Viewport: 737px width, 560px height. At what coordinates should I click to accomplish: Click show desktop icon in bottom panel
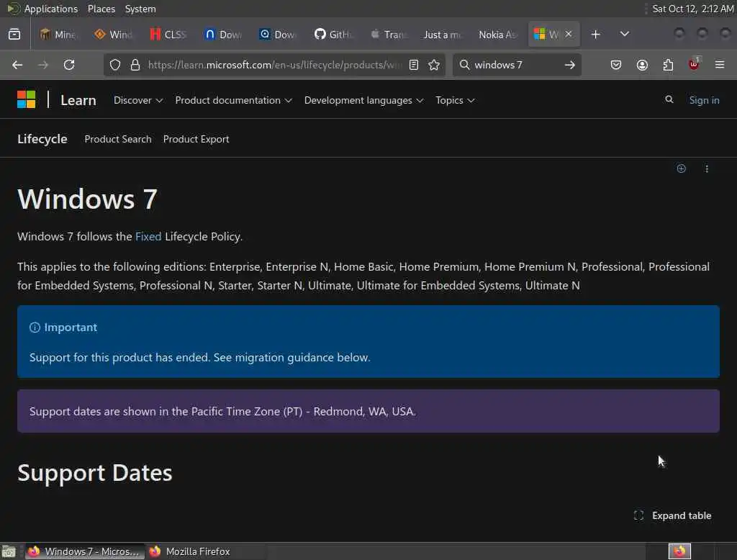point(9,551)
